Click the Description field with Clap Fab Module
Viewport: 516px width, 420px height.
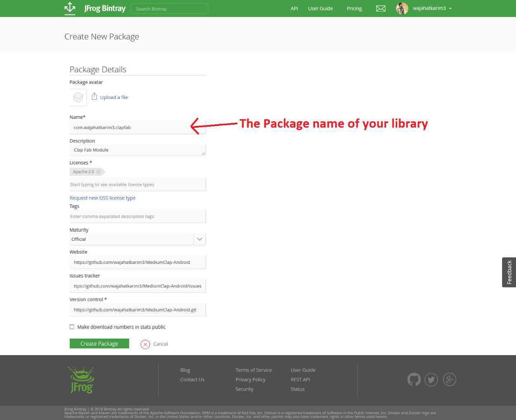click(137, 150)
